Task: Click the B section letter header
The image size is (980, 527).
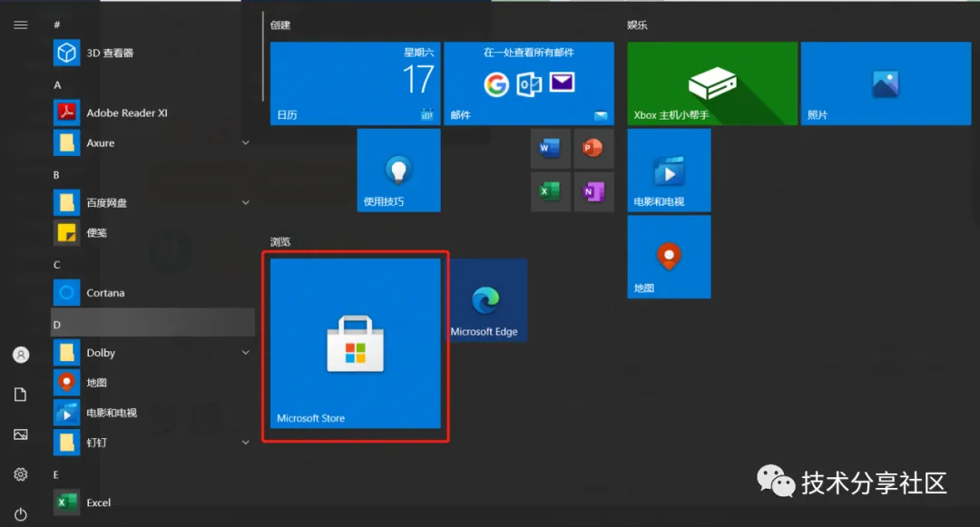Action: (x=56, y=175)
